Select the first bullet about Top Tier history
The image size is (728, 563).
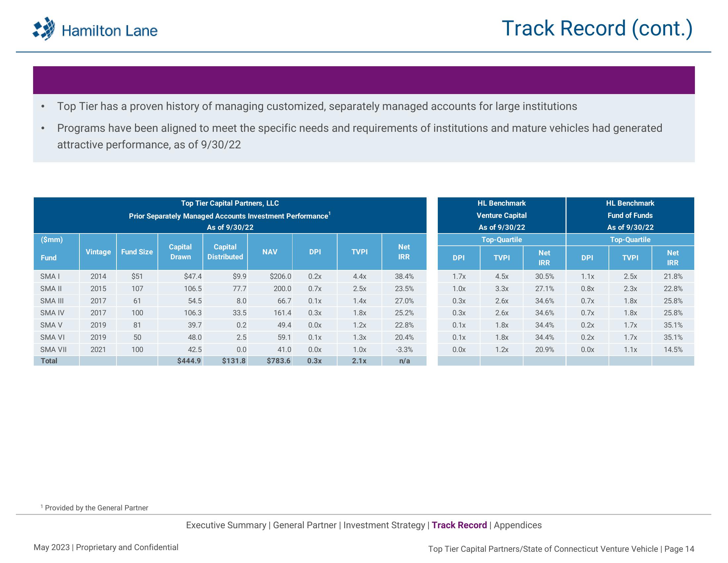(x=317, y=106)
